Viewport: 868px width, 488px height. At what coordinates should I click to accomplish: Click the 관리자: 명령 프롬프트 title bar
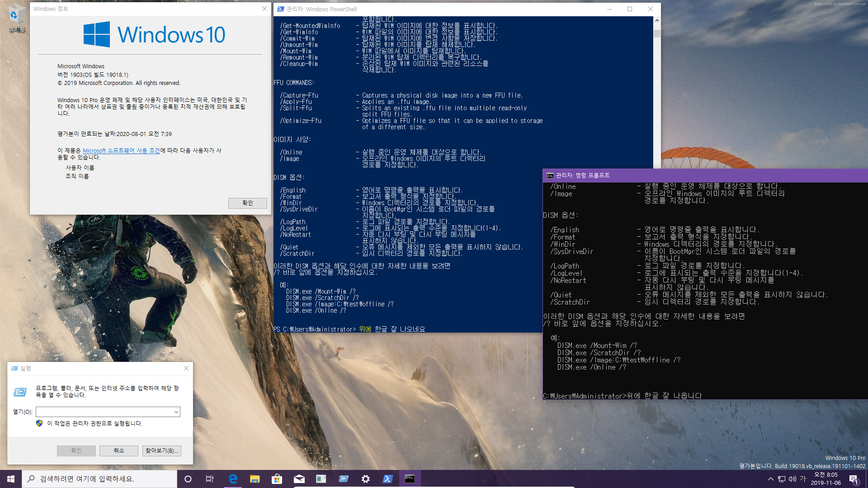point(705,175)
